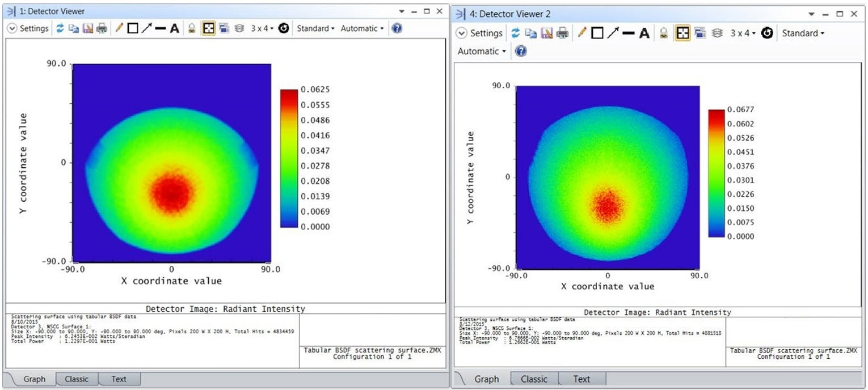
Task: Copy the Detector Viewer 1 window contents
Action: [x=74, y=28]
